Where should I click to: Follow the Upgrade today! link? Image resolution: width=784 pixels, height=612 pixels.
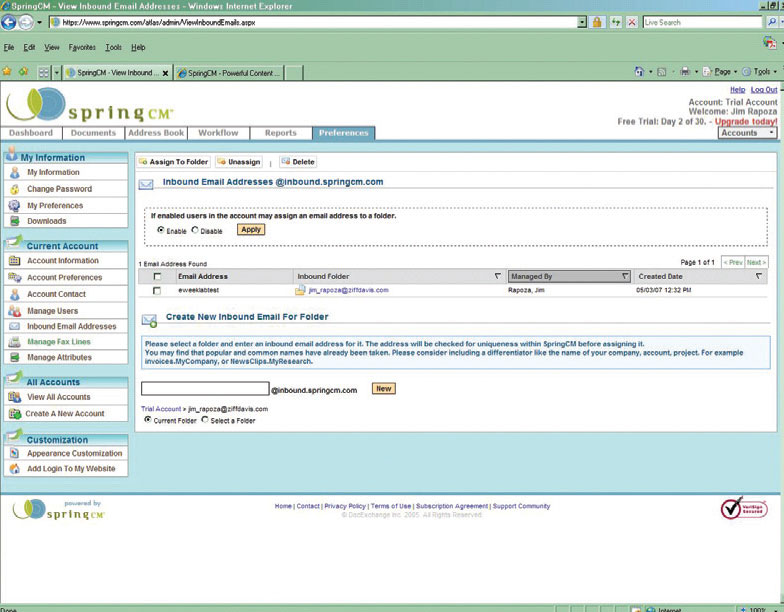pos(746,121)
